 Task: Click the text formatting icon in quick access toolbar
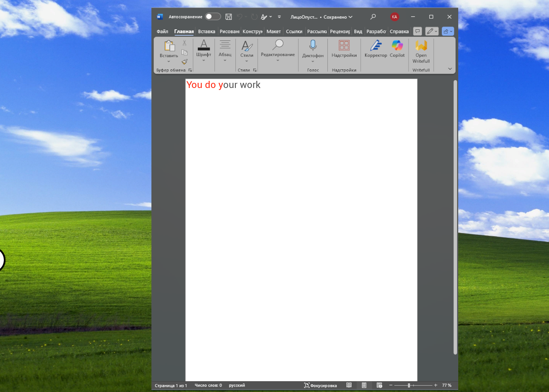[264, 17]
